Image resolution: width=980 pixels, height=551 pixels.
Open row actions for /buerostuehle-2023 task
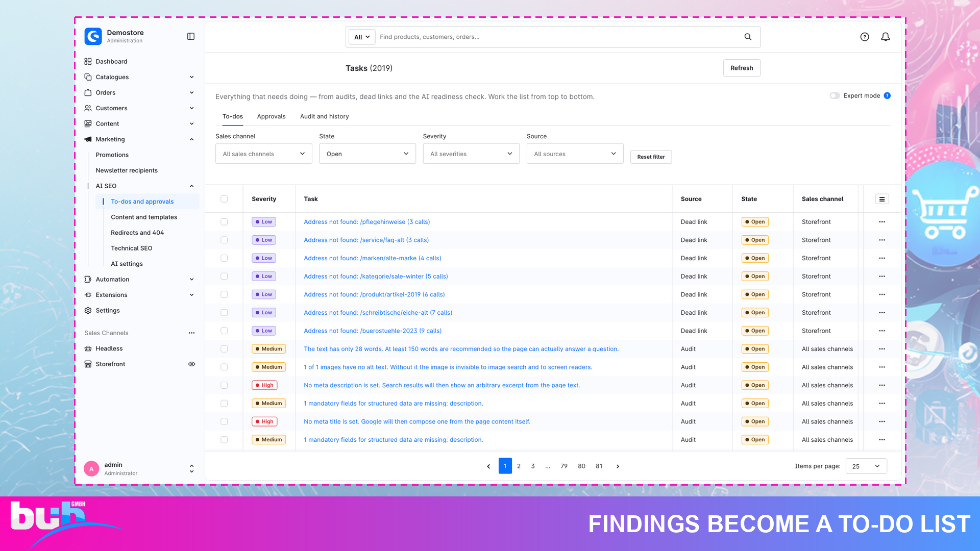point(882,331)
